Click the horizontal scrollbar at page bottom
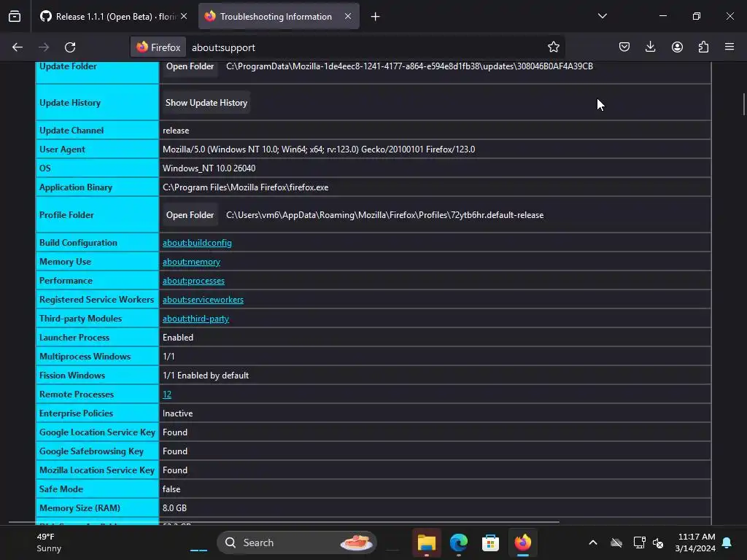Screen dimensions: 747x560 coord(284,522)
